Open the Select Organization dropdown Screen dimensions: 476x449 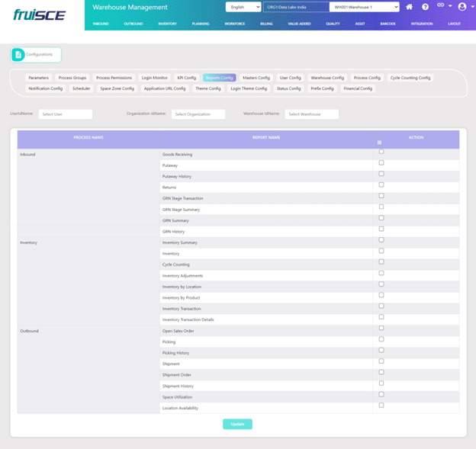198,114
